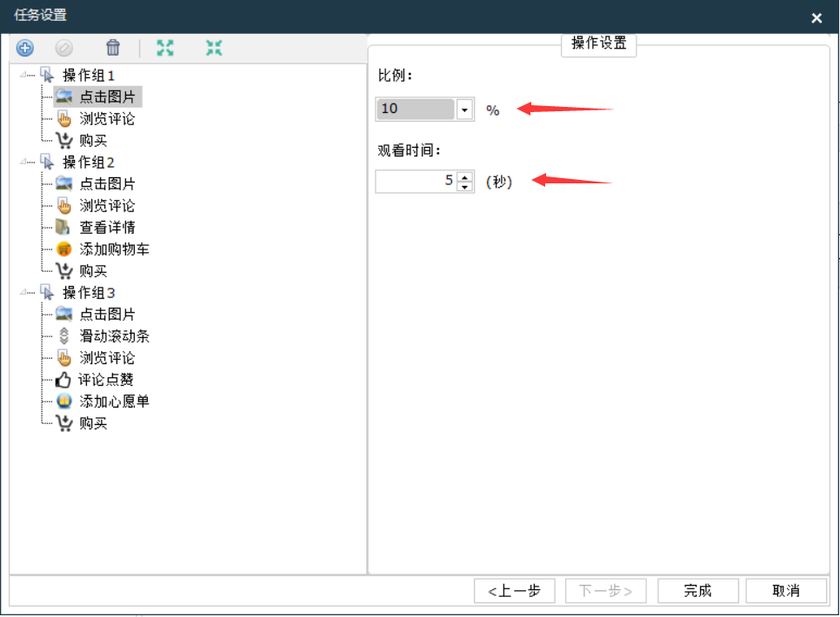Close the 任务设置 dialog

coord(817,18)
